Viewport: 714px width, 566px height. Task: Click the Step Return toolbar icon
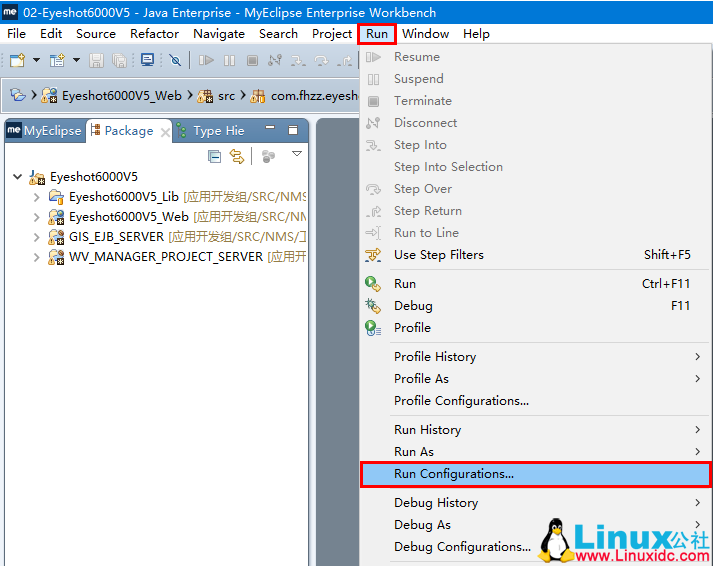(x=345, y=61)
